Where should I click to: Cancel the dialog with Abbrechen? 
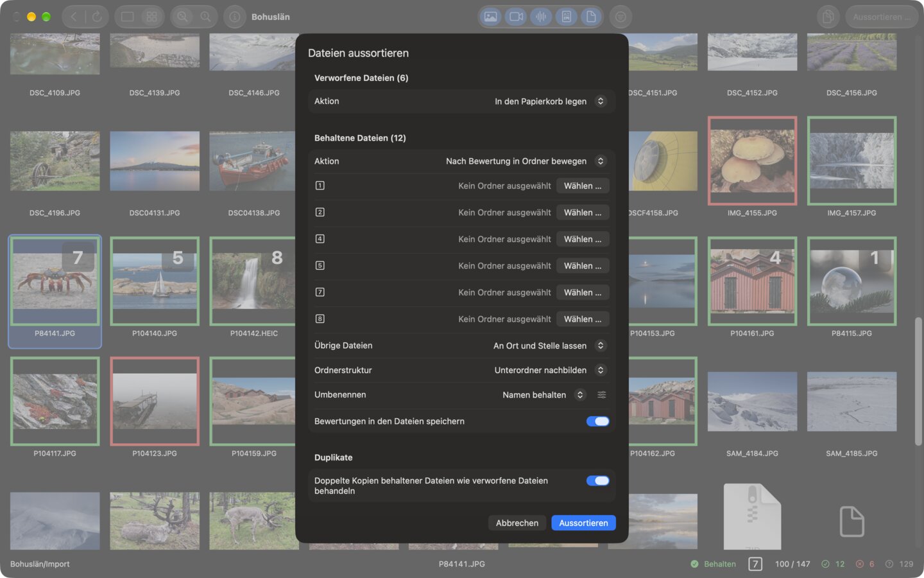pos(517,523)
